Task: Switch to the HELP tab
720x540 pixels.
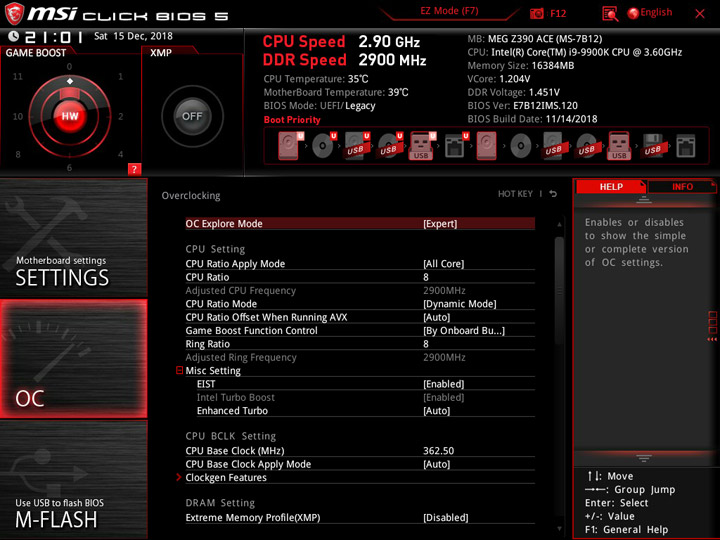Action: click(611, 186)
